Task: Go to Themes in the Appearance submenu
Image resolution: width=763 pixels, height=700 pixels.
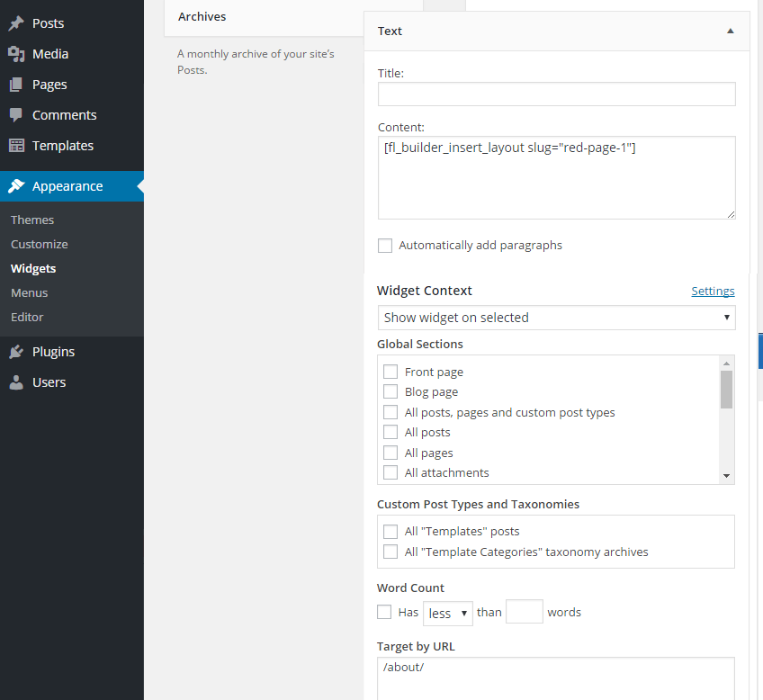Action: point(32,220)
